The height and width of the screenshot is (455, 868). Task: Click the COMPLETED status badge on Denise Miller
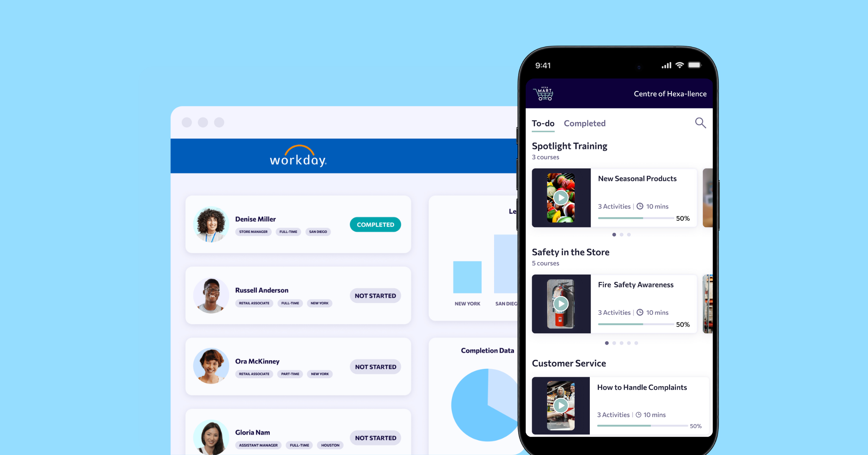coord(375,224)
